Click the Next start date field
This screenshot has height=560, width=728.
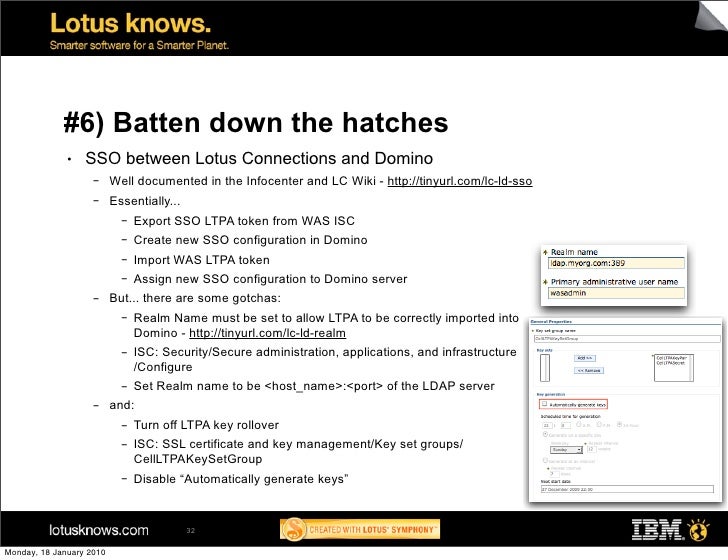tap(627, 489)
